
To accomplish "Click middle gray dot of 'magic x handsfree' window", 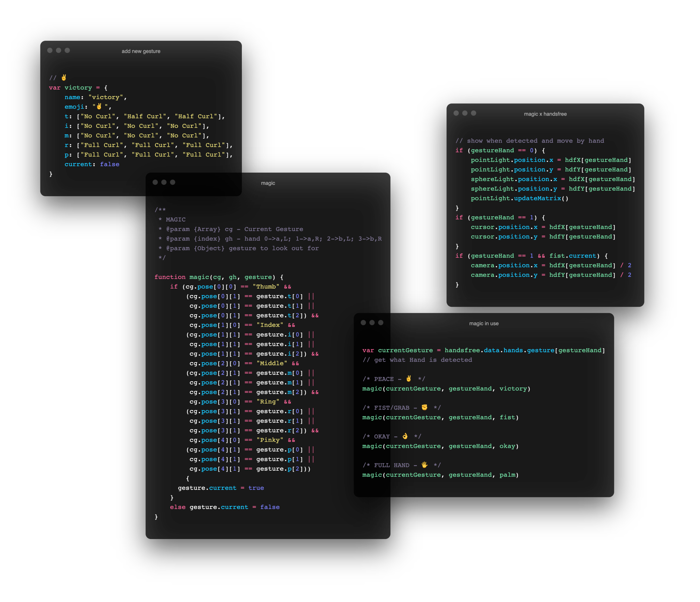I will [465, 113].
